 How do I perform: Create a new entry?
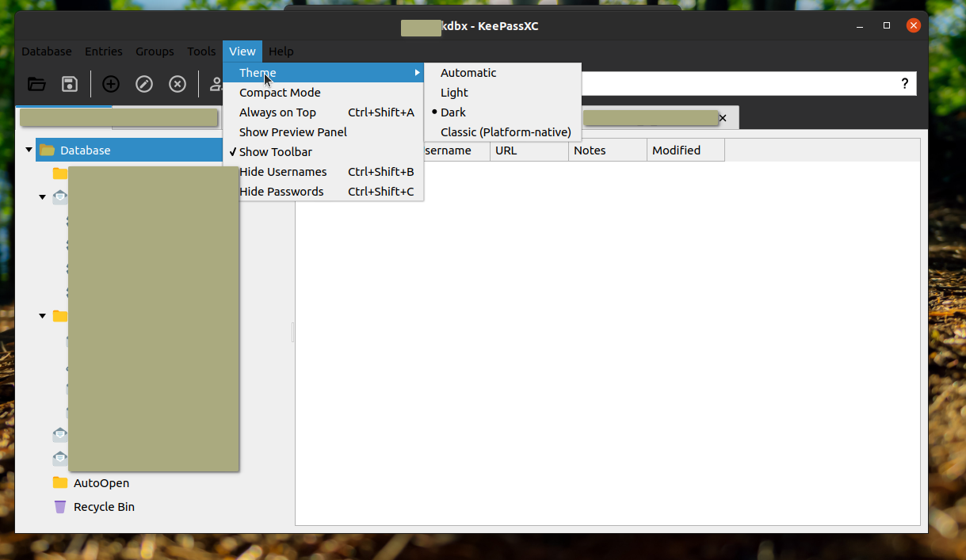[110, 83]
